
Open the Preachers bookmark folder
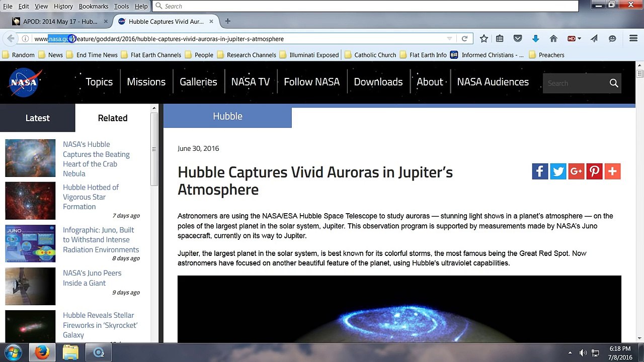click(x=546, y=55)
